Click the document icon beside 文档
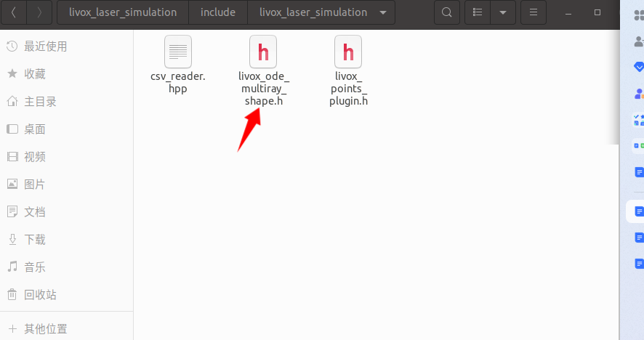This screenshot has width=644, height=340. pyautogui.click(x=12, y=211)
